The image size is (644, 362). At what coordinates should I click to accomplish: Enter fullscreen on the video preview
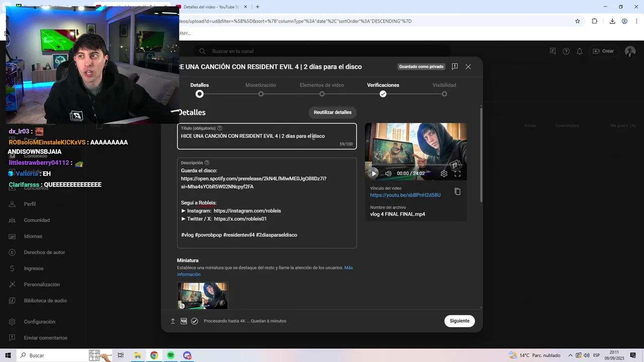point(457,173)
